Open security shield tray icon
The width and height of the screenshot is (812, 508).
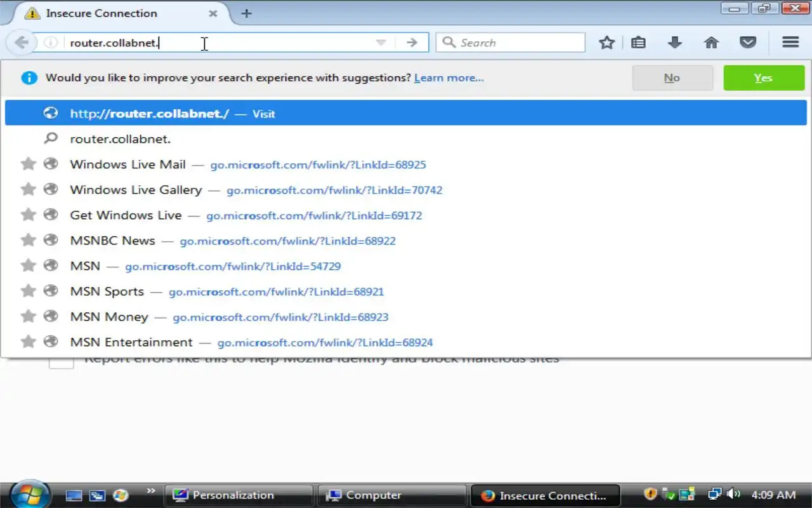tap(650, 494)
